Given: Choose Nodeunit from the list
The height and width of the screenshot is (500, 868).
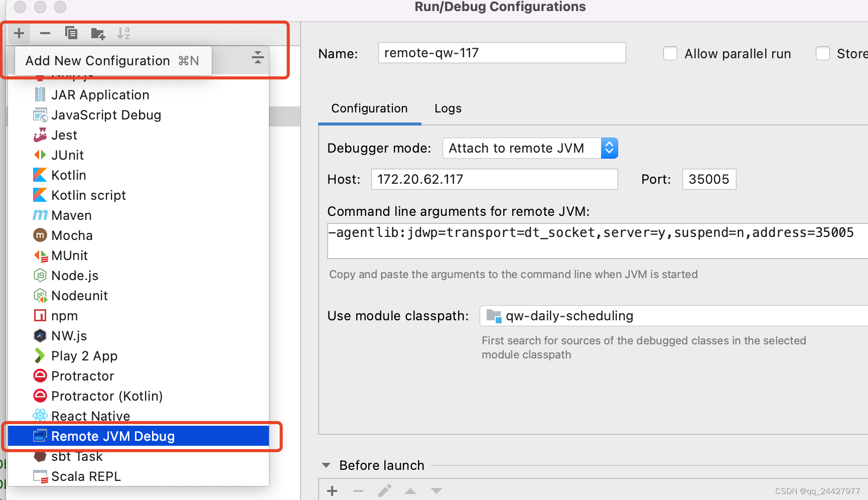Looking at the screenshot, I should click(x=138, y=296).
